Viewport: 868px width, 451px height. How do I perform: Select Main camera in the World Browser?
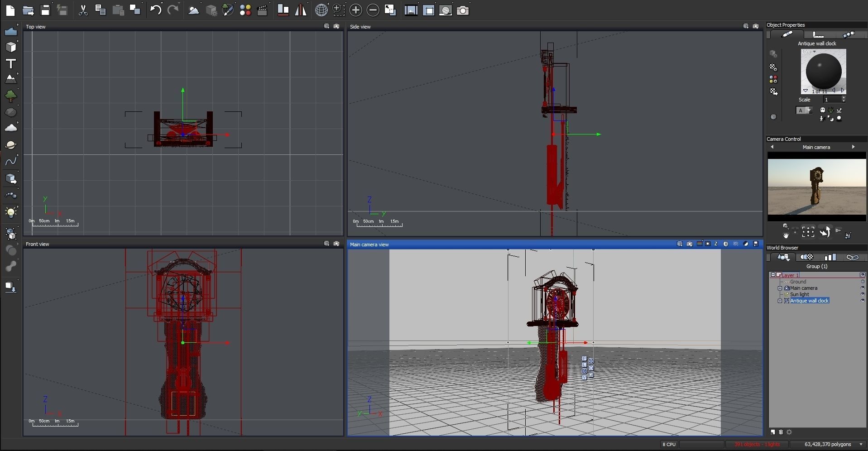[x=803, y=288]
